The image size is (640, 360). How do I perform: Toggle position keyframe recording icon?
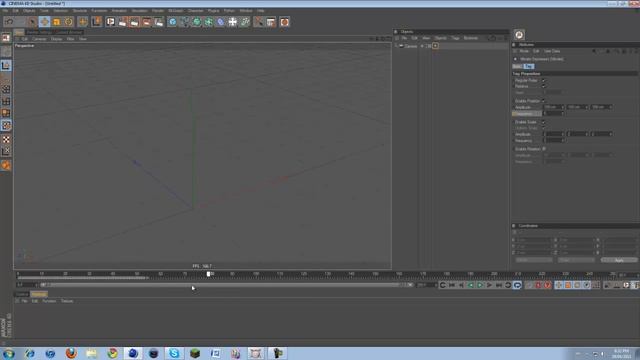[x=558, y=285]
